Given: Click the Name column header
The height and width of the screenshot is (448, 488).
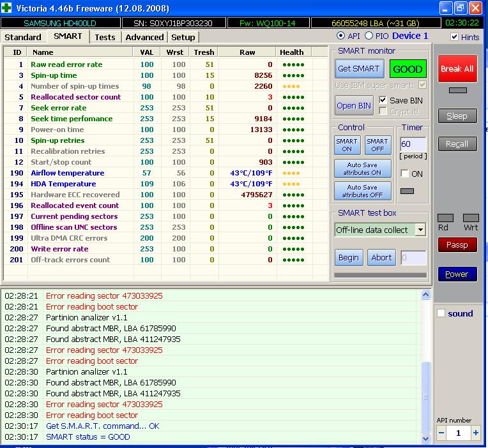Looking at the screenshot, I should click(80, 52).
